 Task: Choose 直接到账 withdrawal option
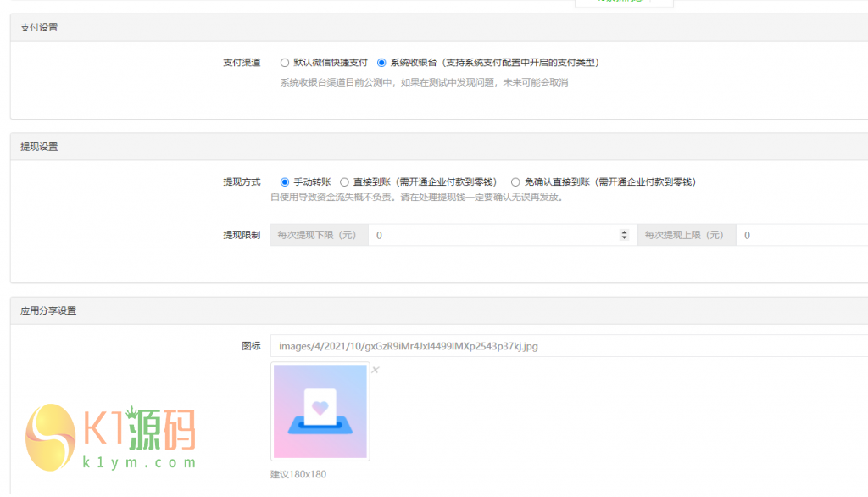tap(342, 181)
